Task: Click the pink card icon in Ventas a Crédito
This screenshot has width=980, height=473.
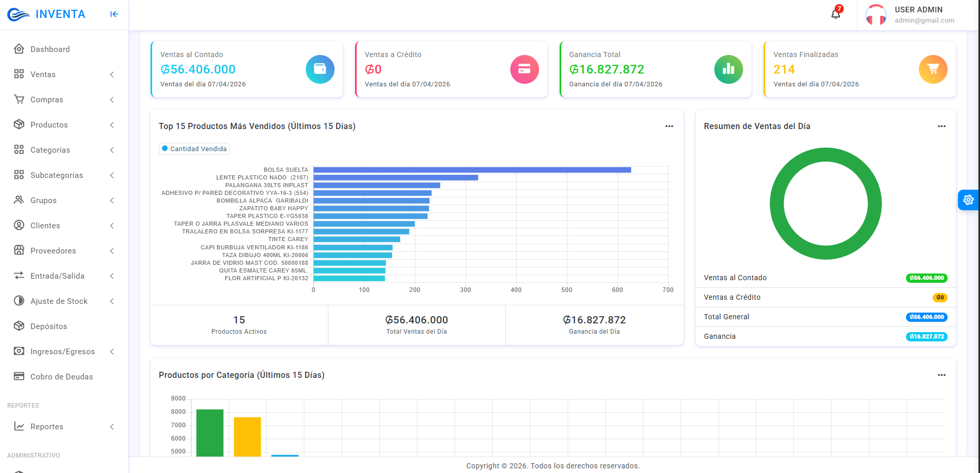Action: pyautogui.click(x=524, y=69)
